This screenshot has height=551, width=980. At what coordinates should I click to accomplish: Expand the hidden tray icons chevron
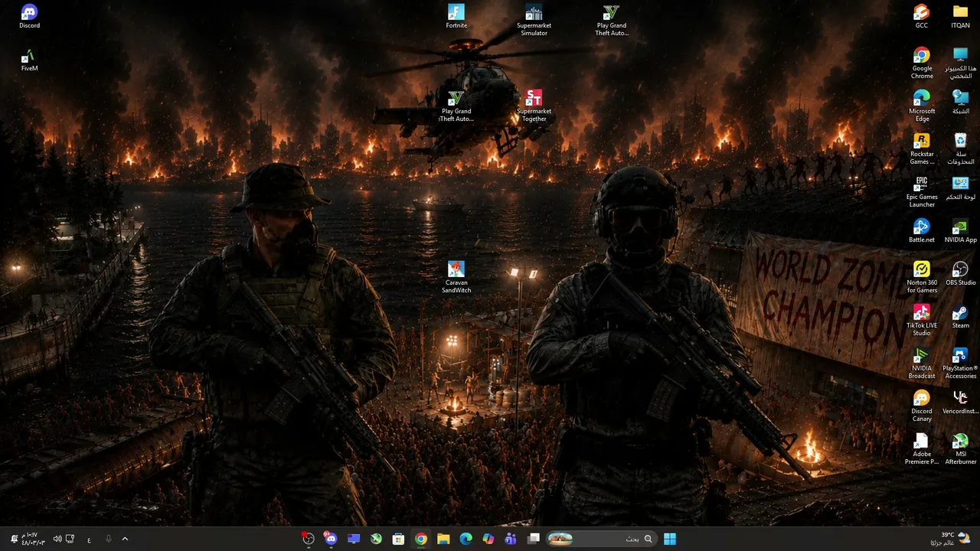125,539
